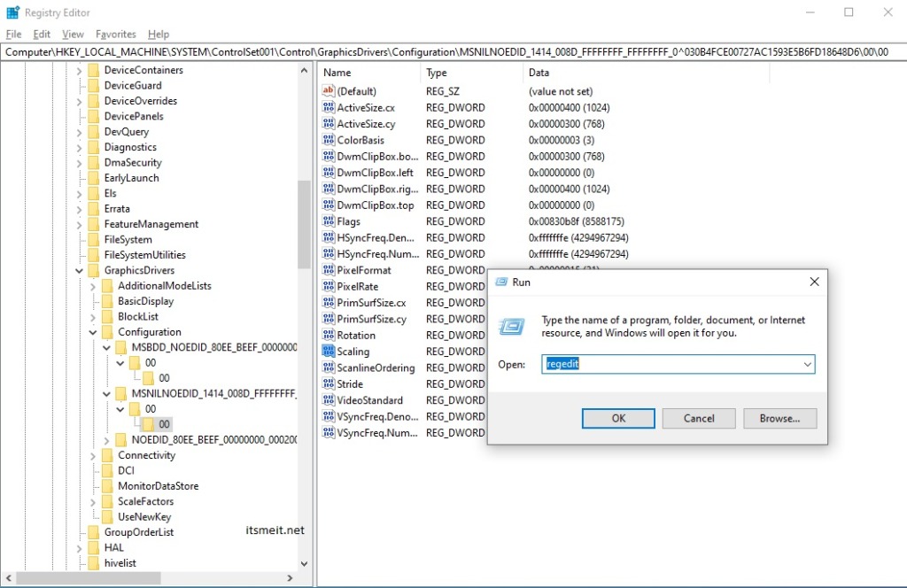
Task: Click the Registry Editor title bar icon
Action: [x=11, y=12]
